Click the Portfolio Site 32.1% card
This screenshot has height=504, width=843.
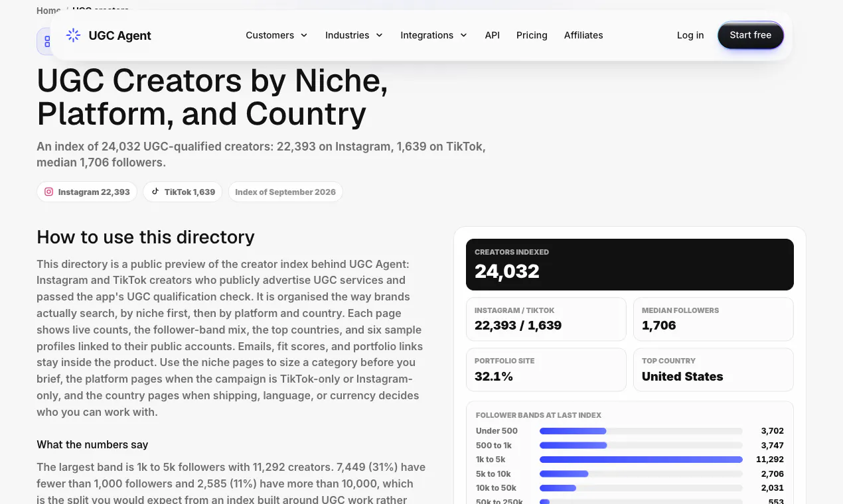(546, 369)
